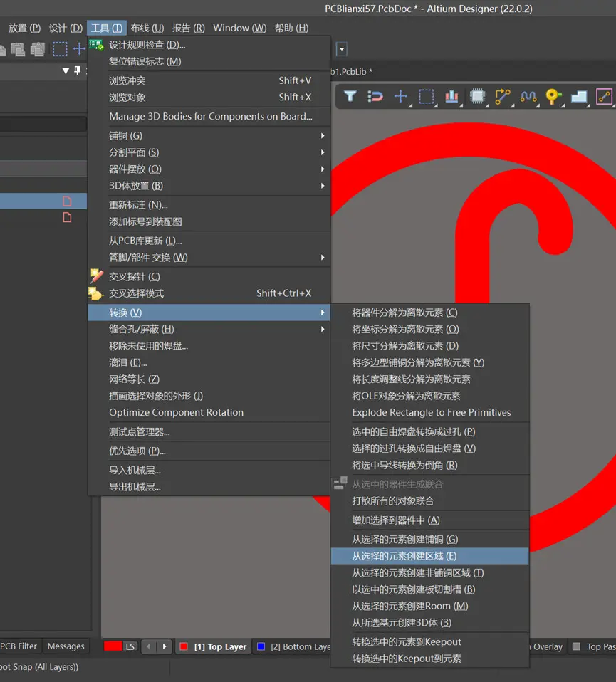Click the panel pin icon
Image resolution: width=616 pixels, height=682 pixels.
[x=77, y=70]
